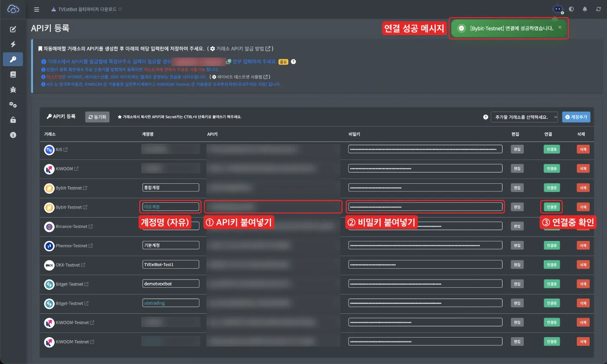
Task: Close the Bybit-Testnet success toast
Action: [x=560, y=27]
